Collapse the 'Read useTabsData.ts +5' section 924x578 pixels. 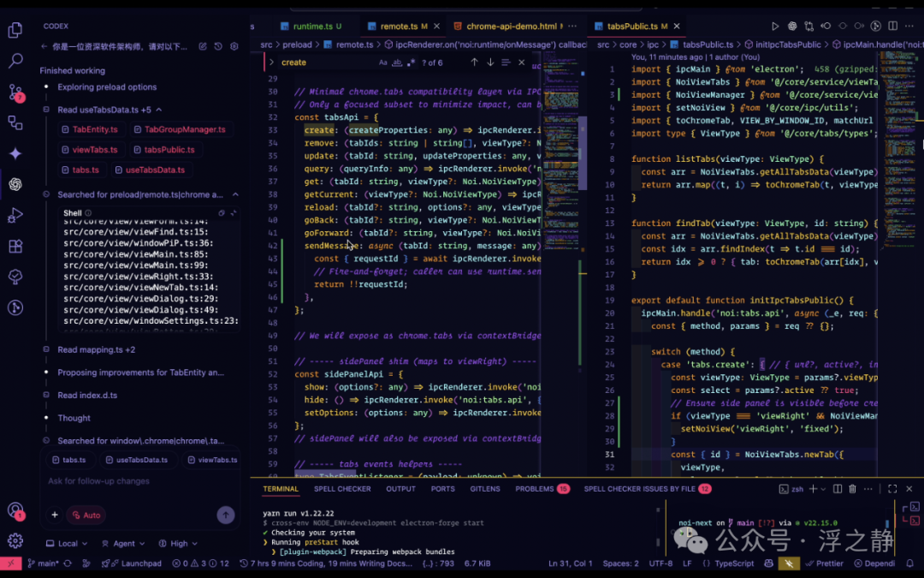(x=158, y=110)
